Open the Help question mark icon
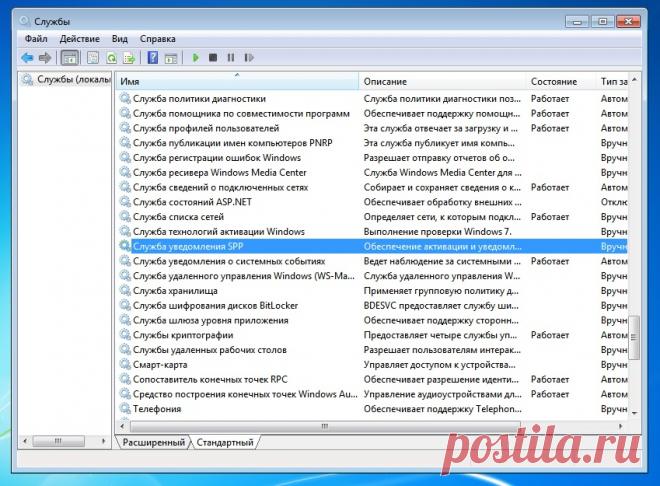This screenshot has width=660, height=486. click(x=153, y=58)
